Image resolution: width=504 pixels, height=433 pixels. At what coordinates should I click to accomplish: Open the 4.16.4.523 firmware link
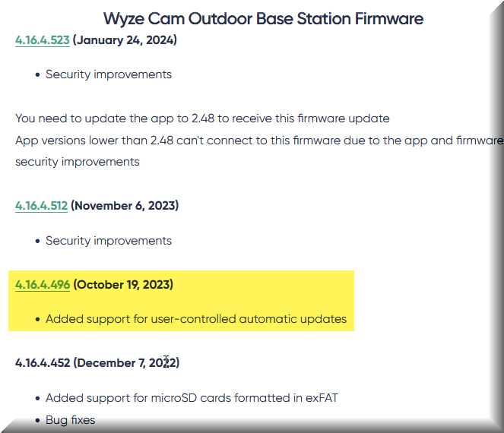tap(42, 40)
